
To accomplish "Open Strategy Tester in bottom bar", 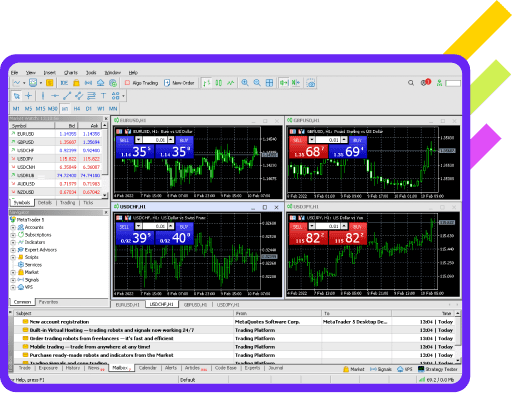I will tap(438, 369).
